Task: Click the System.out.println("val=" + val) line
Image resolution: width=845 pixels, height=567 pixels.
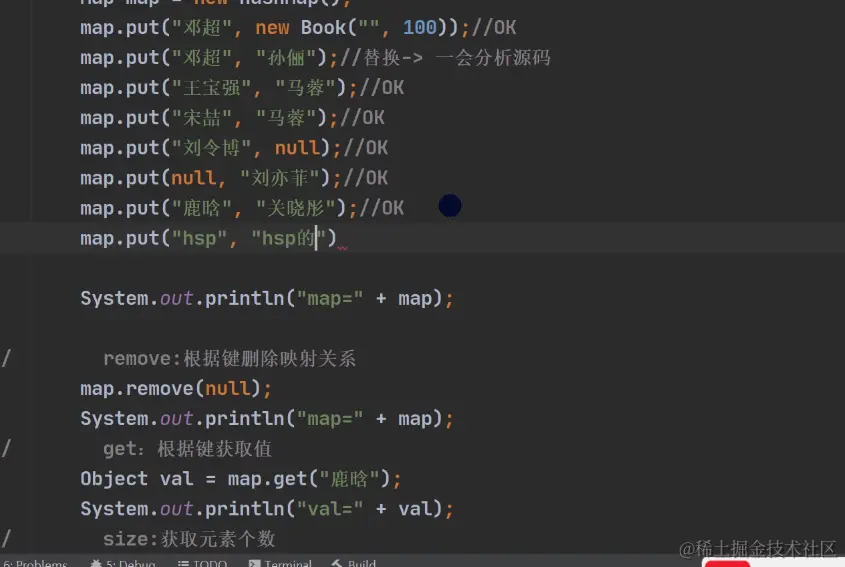Action: click(267, 509)
